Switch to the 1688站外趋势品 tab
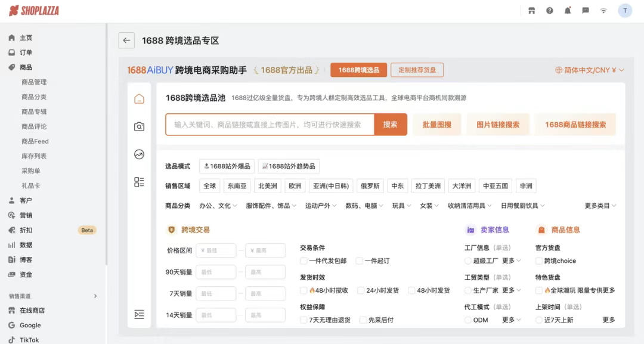Viewport: 644px width, 344px height. pyautogui.click(x=289, y=166)
